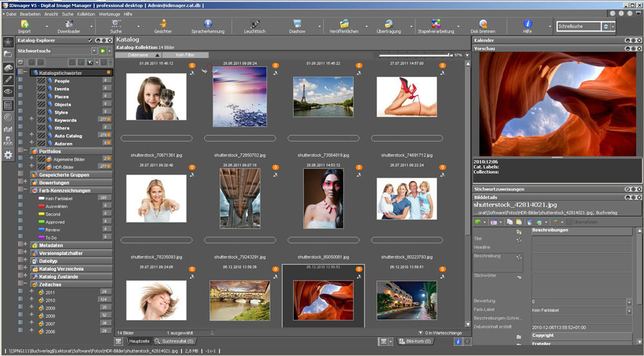Start the Diashow slideshow
Image resolution: width=644 pixels, height=356 pixels.
pyautogui.click(x=297, y=24)
